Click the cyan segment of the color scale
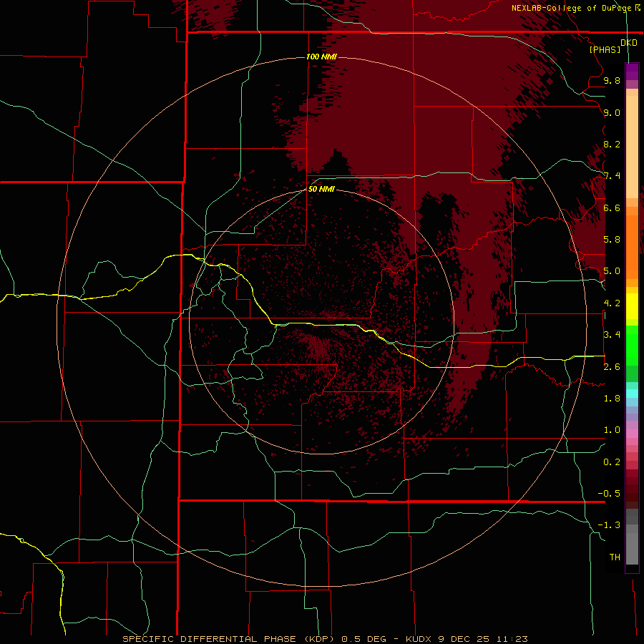Viewport: 644px width, 644px height. tap(632, 394)
